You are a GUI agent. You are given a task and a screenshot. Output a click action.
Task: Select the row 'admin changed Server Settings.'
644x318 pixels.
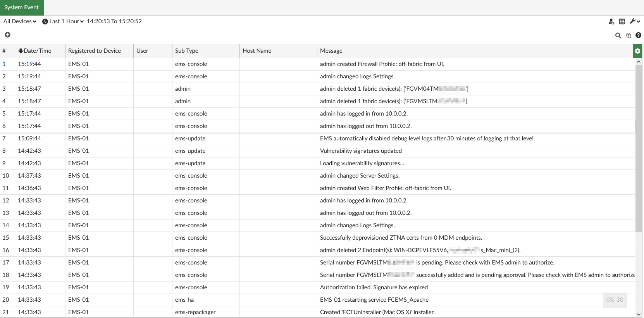(360, 176)
